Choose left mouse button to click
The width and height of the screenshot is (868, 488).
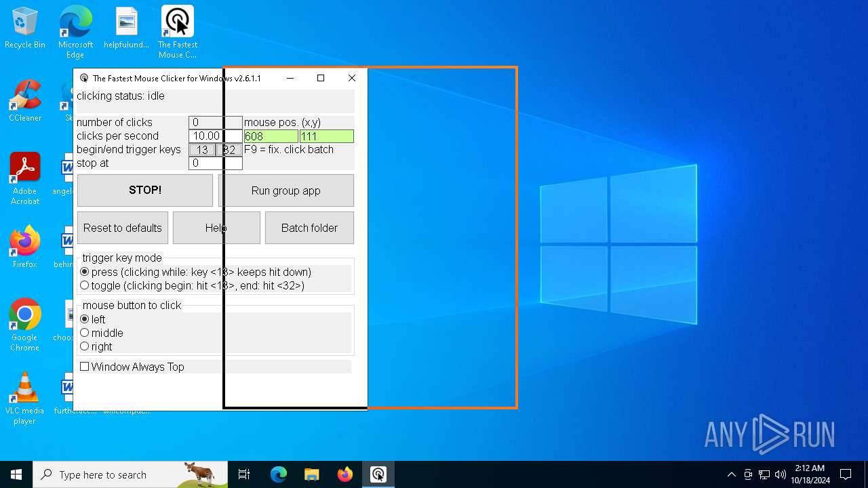click(x=85, y=319)
